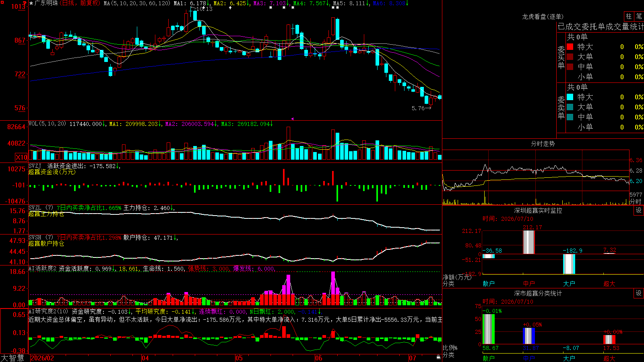Click the (日线, 前复权) period label
Viewport: 644px width, 362px height.
click(80, 3)
